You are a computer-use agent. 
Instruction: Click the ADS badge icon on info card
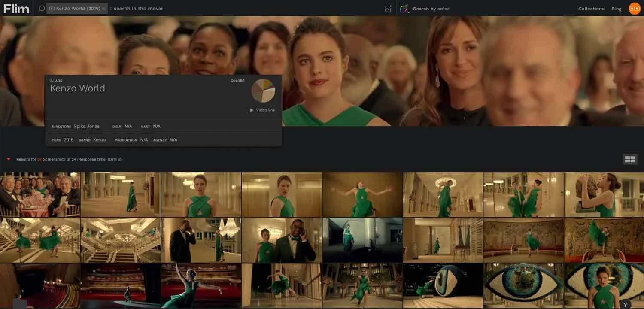coord(53,80)
